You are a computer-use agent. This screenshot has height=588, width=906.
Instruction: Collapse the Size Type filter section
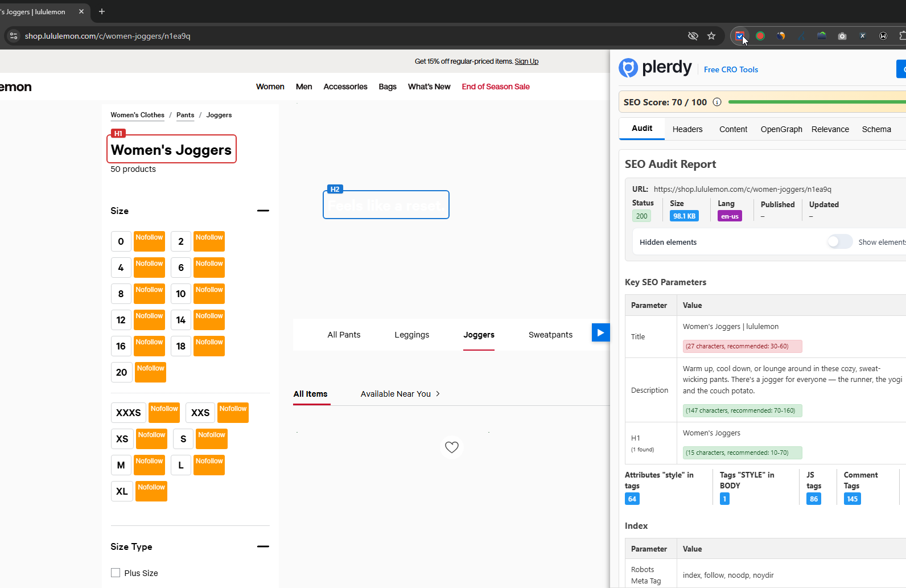coord(263,546)
